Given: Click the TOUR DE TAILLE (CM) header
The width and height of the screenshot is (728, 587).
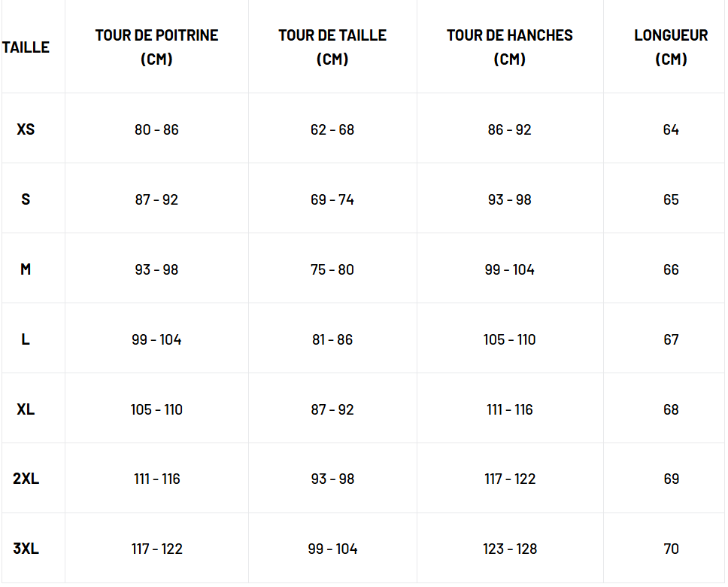Looking at the screenshot, I should coord(332,47).
